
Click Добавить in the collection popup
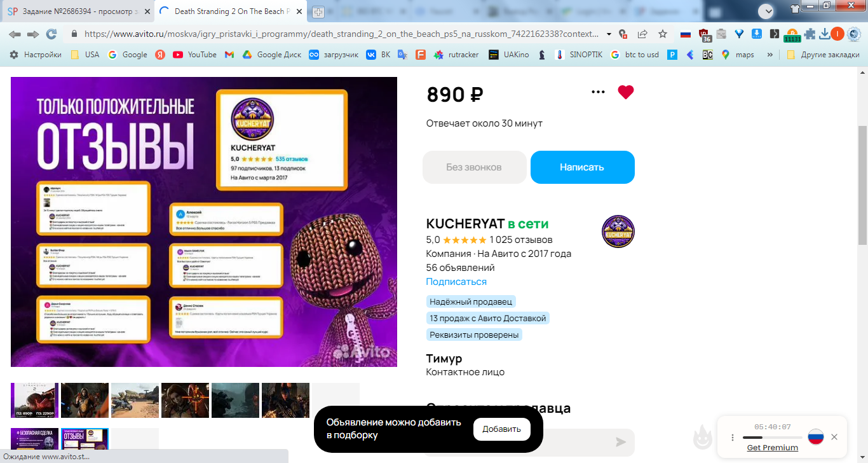[502, 429]
